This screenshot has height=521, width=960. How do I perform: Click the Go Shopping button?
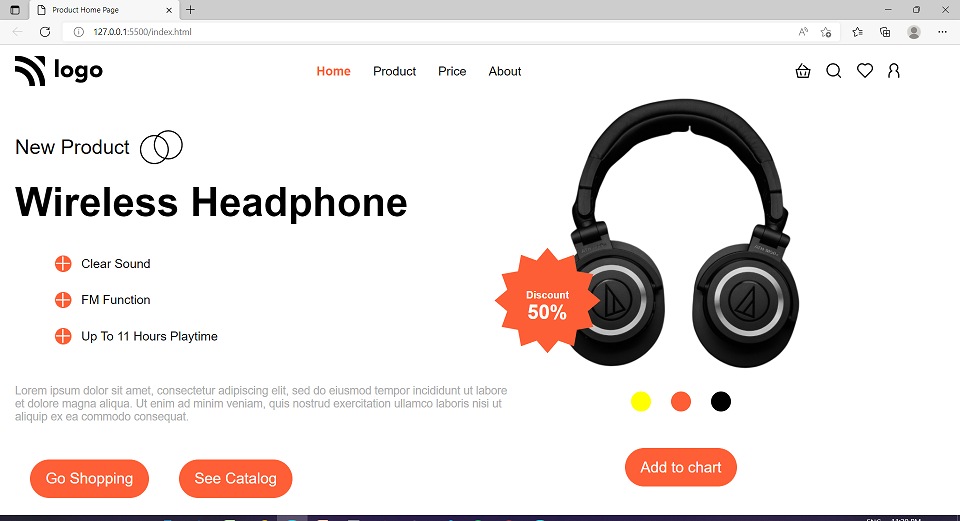[x=89, y=479]
